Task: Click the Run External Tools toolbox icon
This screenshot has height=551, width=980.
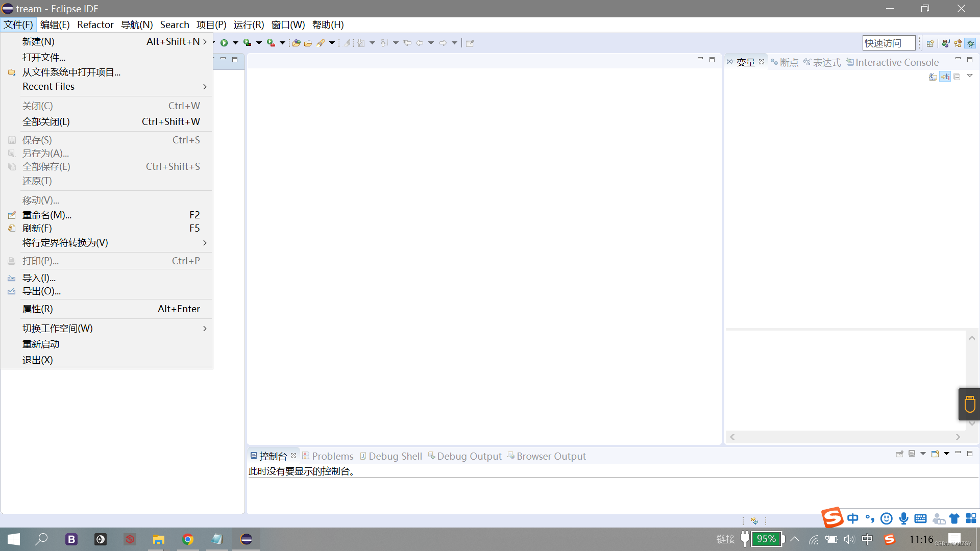Action: click(x=271, y=43)
